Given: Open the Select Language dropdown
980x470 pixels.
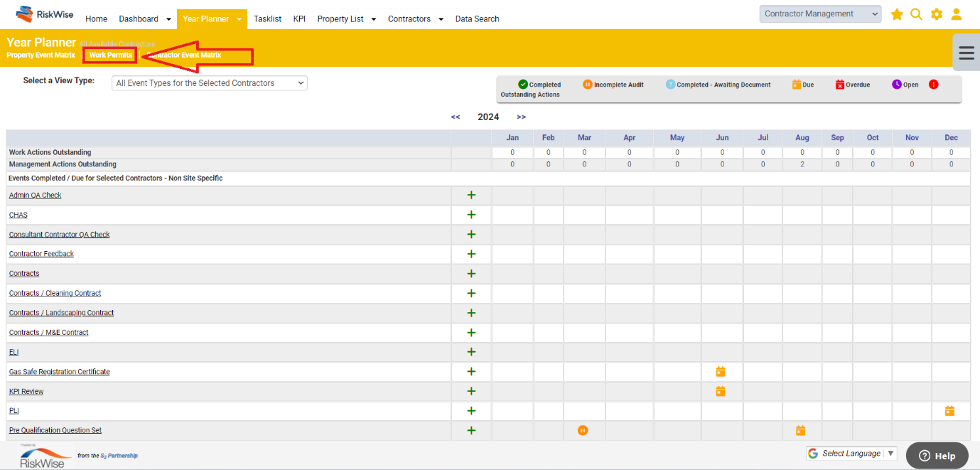Looking at the screenshot, I should (x=851, y=454).
